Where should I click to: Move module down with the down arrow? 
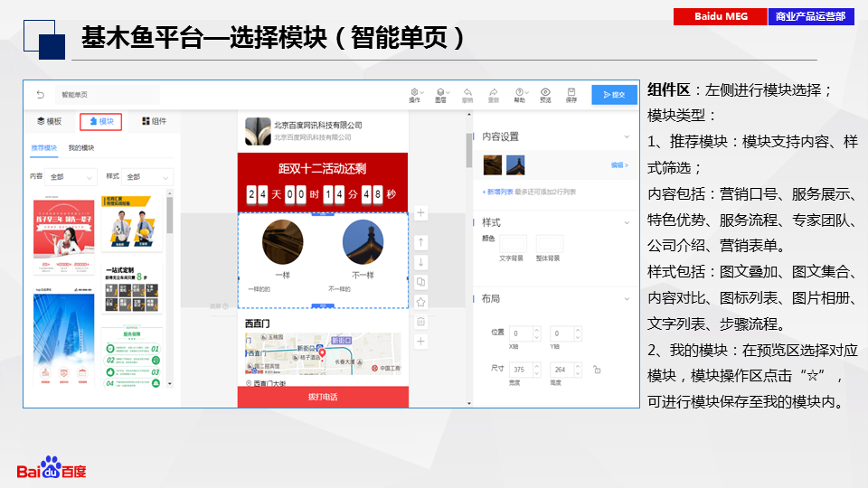[420, 262]
